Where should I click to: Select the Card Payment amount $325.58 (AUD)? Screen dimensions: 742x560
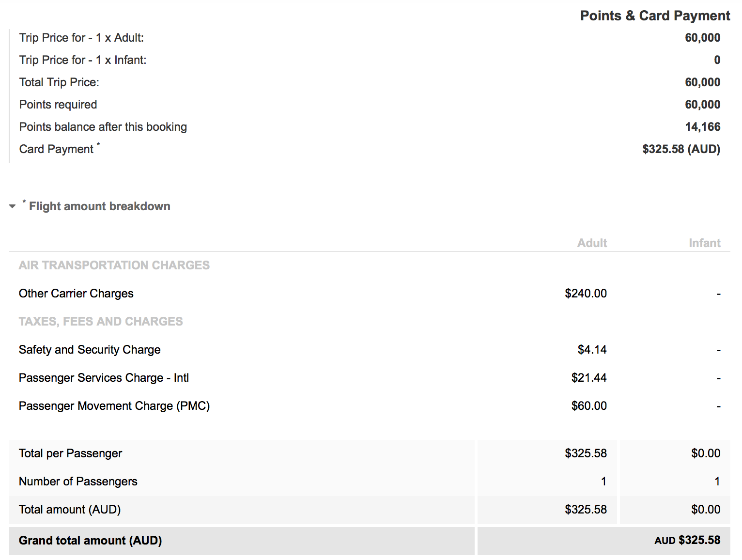[681, 149]
